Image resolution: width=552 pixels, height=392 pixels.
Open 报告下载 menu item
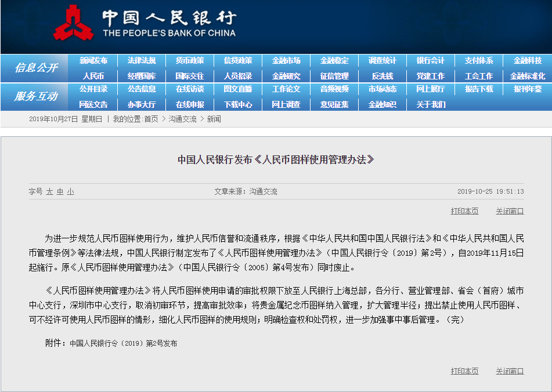[x=479, y=89]
